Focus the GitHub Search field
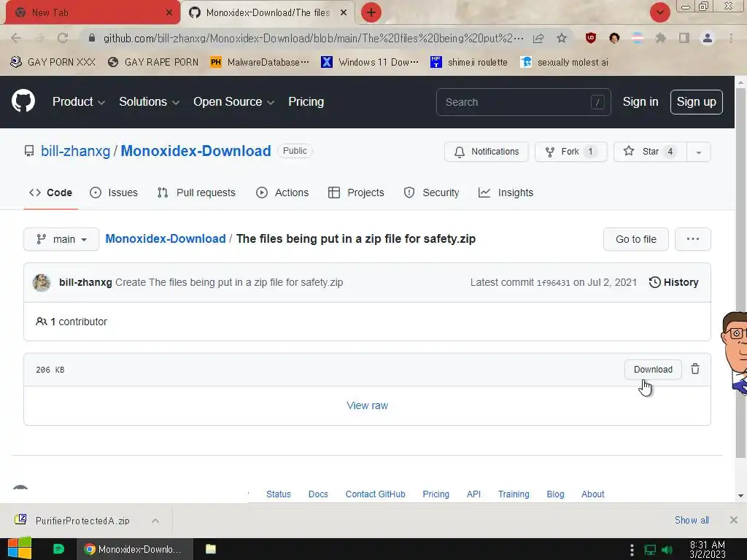Viewport: 747px width, 560px height. tap(523, 102)
